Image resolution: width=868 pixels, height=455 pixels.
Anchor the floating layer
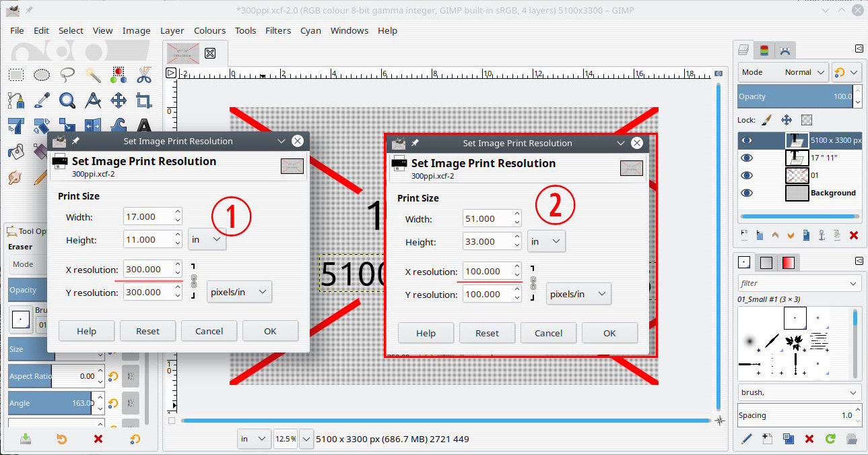pyautogui.click(x=822, y=235)
